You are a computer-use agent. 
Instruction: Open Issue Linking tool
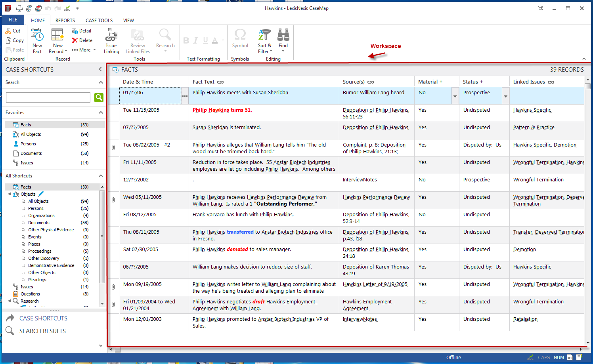pos(111,41)
